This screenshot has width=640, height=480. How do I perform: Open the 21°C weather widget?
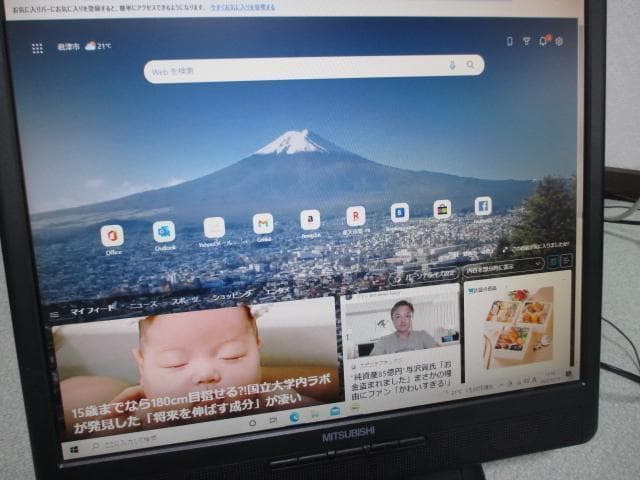pyautogui.click(x=84, y=46)
